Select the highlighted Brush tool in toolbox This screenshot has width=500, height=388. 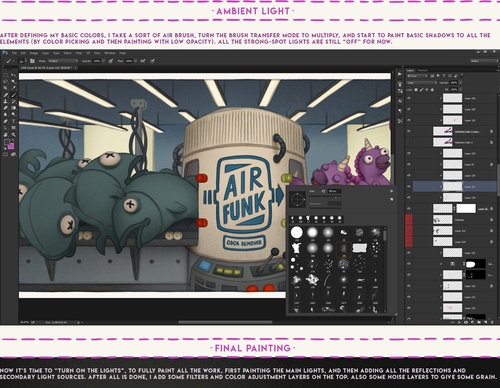13,95
